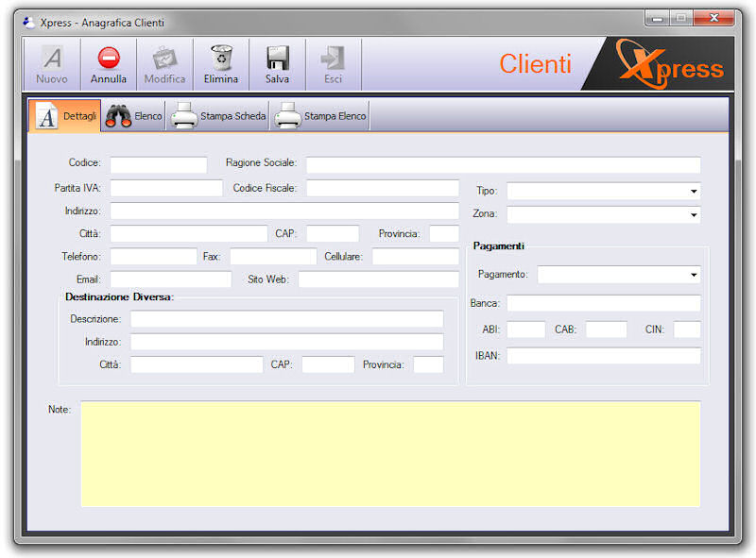The width and height of the screenshot is (756, 558).
Task: Click the Nuovo toolbar icon
Action: pyautogui.click(x=51, y=57)
